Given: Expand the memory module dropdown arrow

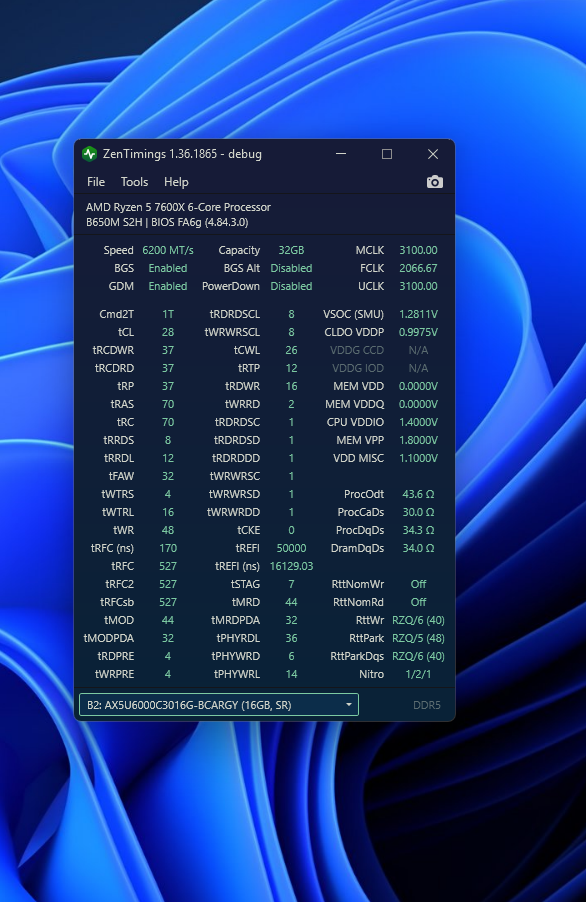Looking at the screenshot, I should point(348,705).
